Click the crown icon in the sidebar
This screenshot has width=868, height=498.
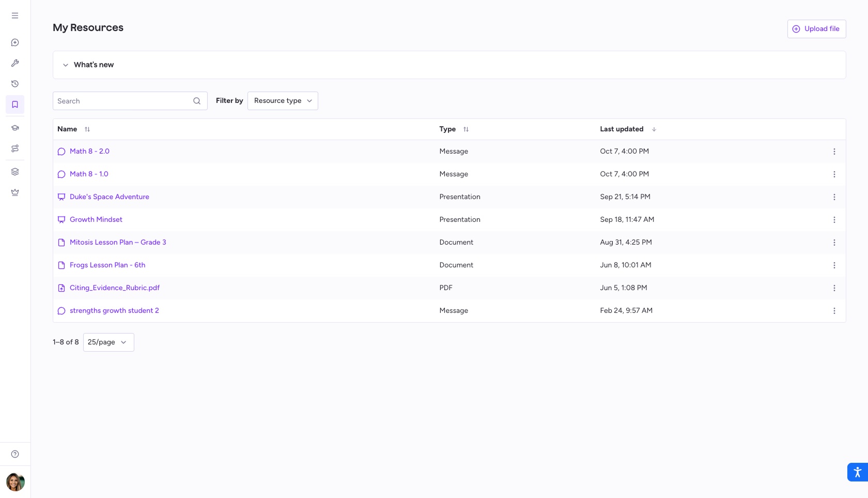coord(15,192)
